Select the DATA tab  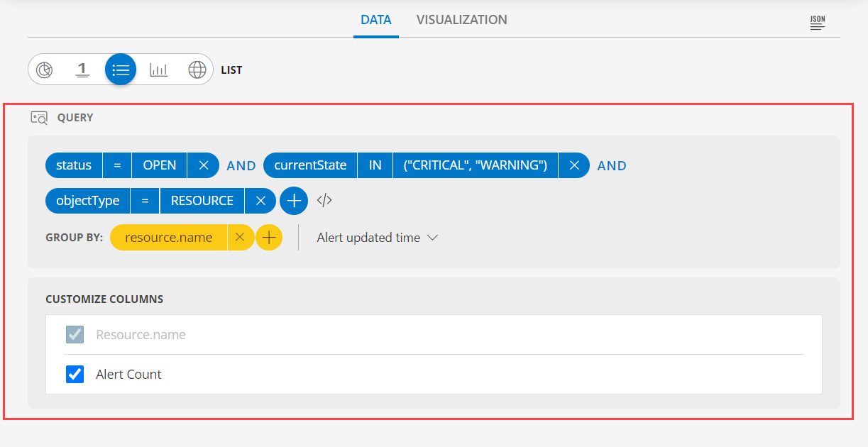point(375,19)
